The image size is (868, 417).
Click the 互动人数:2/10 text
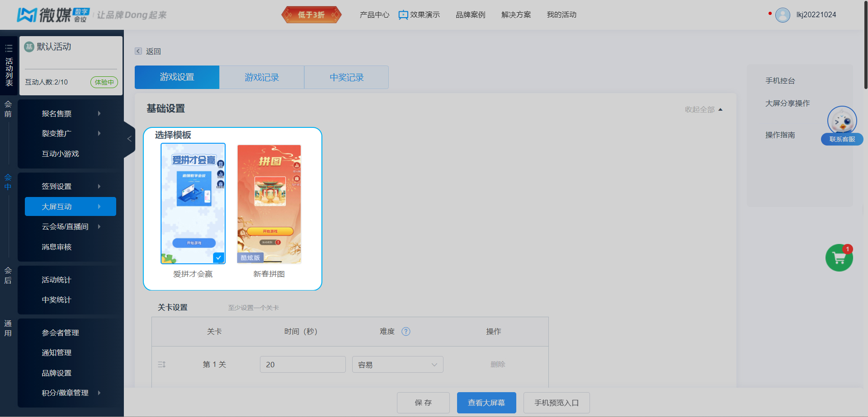[x=46, y=82]
